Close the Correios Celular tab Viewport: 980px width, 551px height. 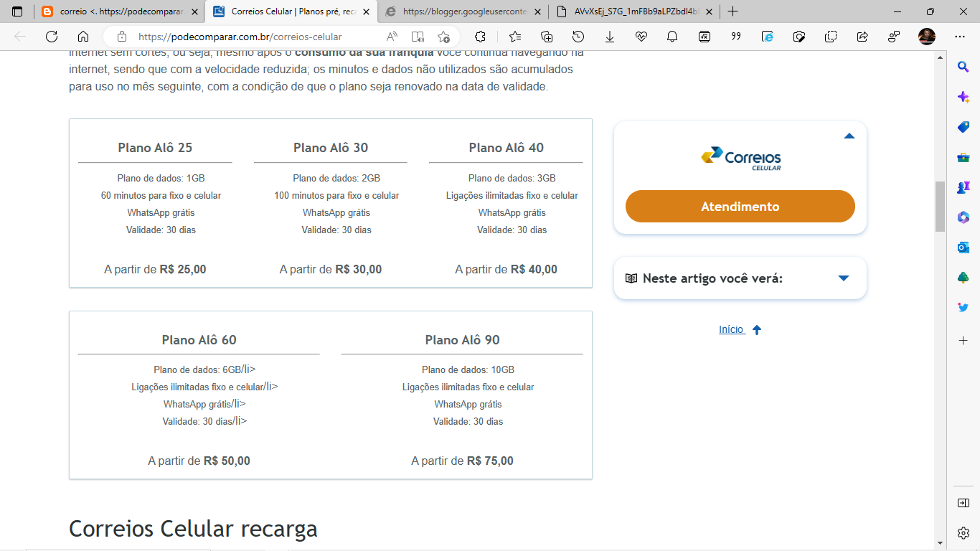tap(366, 11)
